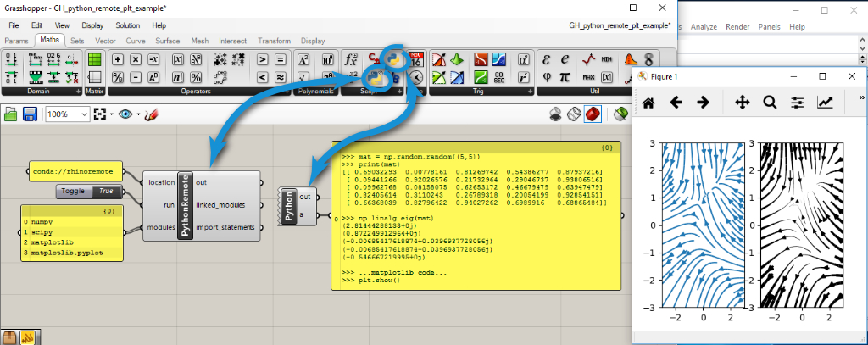Switch to the Vector tab

[105, 41]
